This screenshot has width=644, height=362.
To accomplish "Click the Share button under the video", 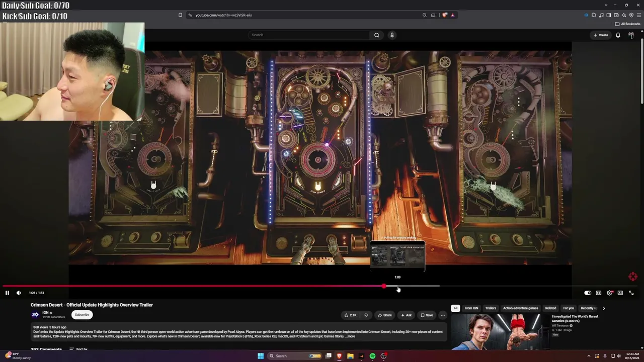I will pyautogui.click(x=385, y=315).
